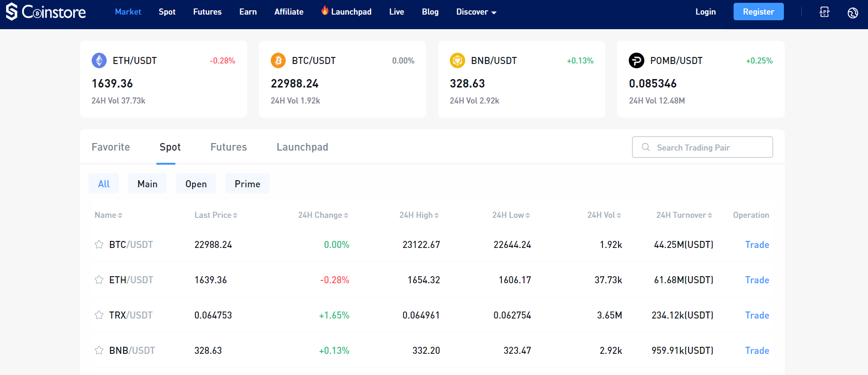Click the BNB coin icon
Screen dimensions: 868x375
tap(457, 61)
